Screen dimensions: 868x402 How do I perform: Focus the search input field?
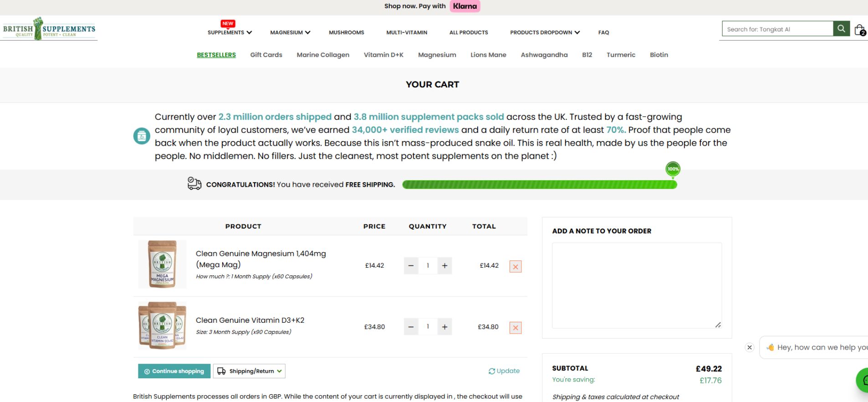pos(777,29)
